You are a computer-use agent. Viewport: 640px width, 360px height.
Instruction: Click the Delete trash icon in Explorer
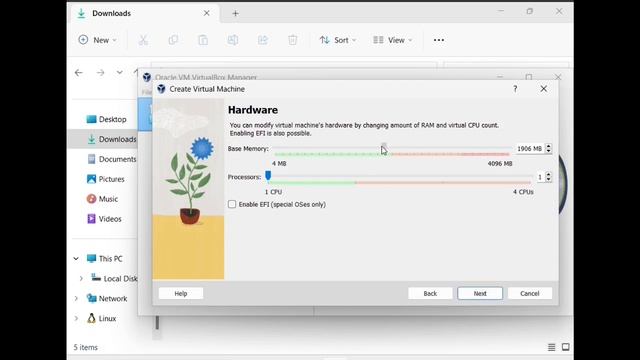pyautogui.click(x=292, y=40)
